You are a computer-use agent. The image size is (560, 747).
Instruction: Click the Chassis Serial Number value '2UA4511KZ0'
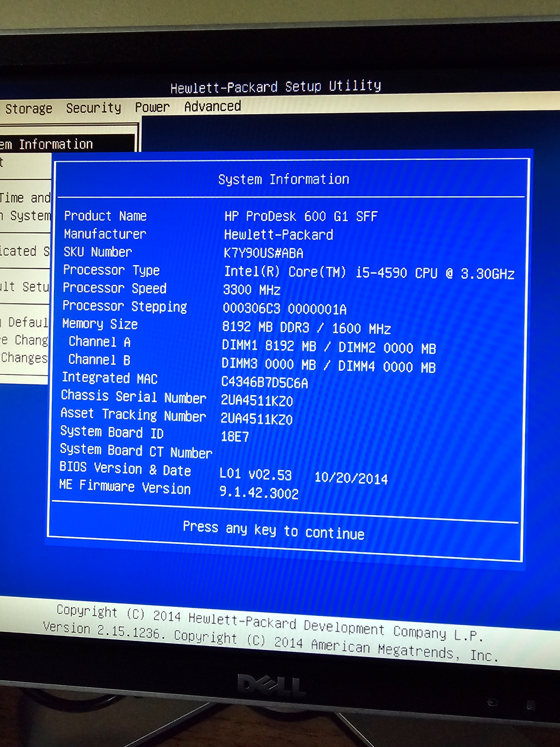click(257, 401)
